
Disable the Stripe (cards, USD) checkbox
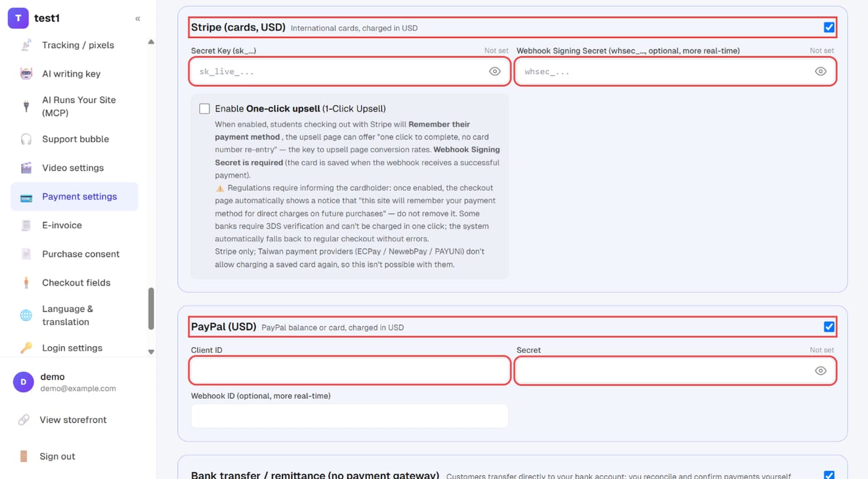(x=829, y=28)
